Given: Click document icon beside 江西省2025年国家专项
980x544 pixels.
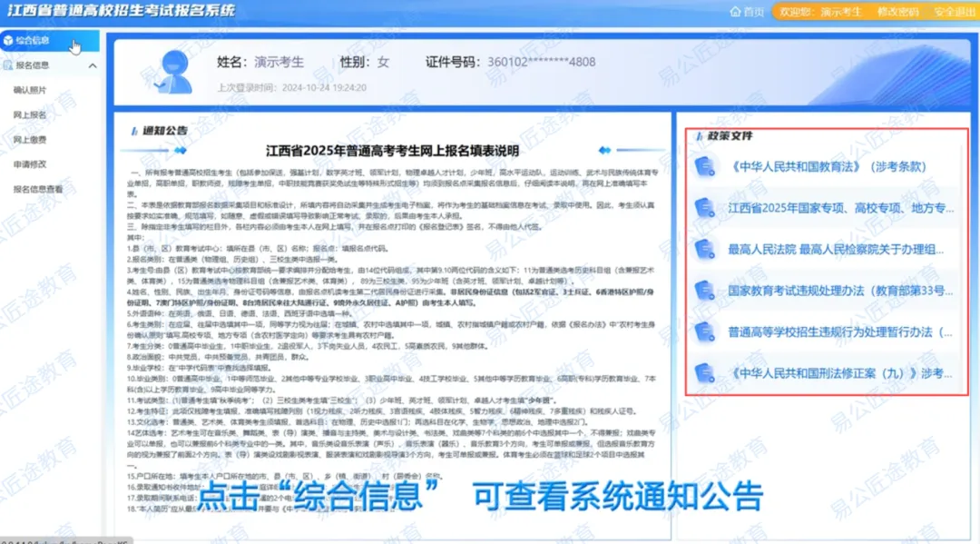Looking at the screenshot, I should (705, 208).
